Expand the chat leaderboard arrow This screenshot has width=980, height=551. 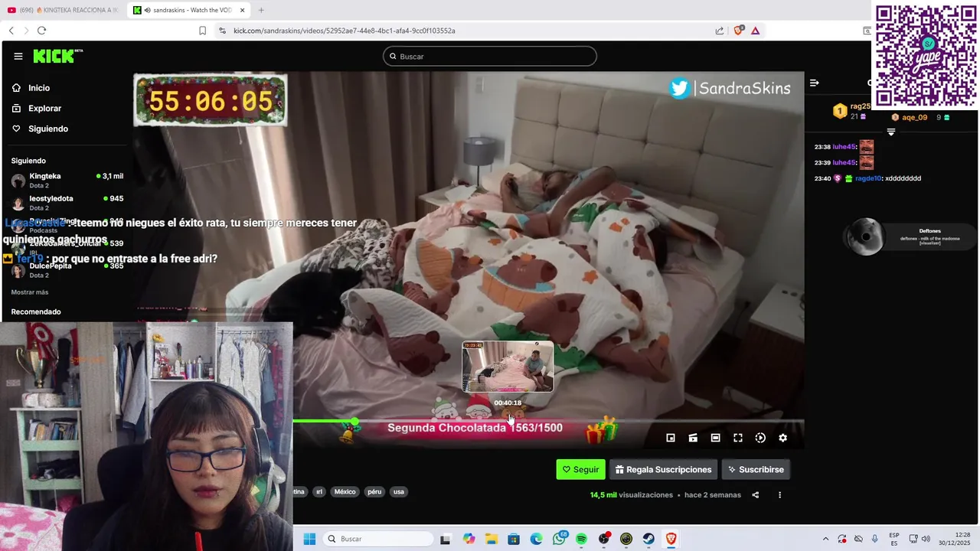tap(890, 132)
